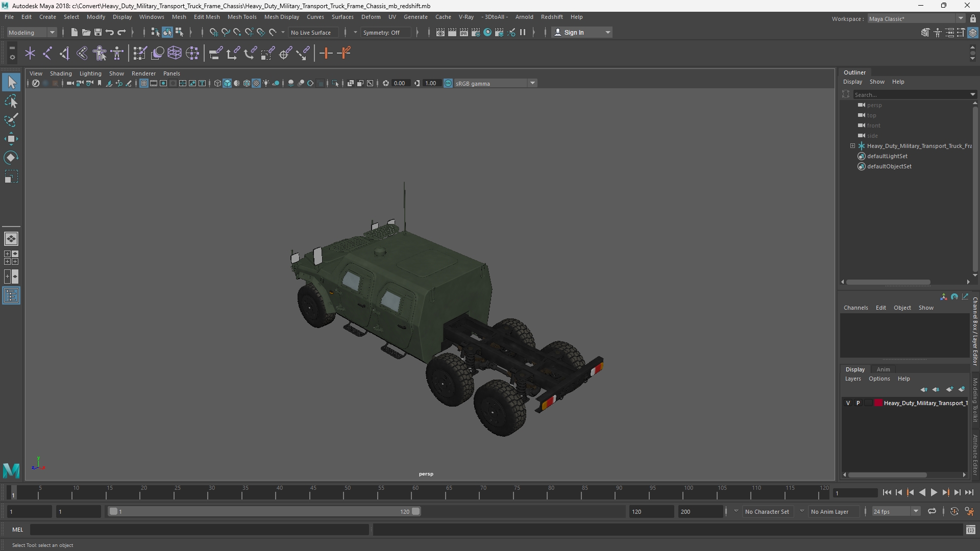Select the persp camera in Outliner
Image resolution: width=980 pixels, height=551 pixels.
874,105
